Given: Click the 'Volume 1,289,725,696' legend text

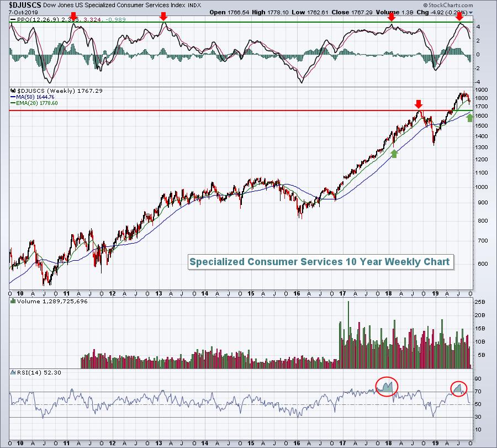Looking at the screenshot, I should coord(52,301).
